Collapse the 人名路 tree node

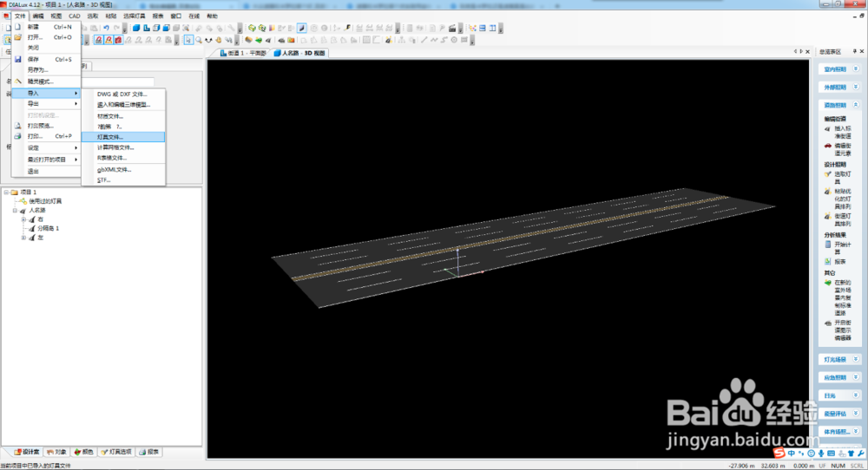(15, 210)
